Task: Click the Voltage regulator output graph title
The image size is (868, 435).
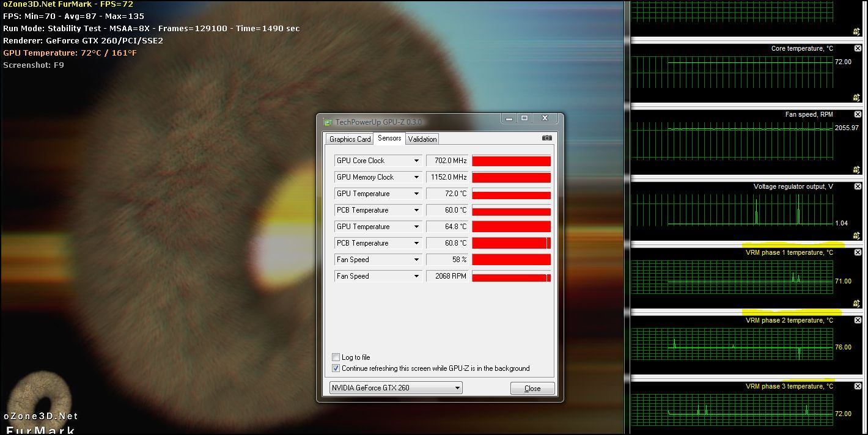Action: [x=793, y=186]
